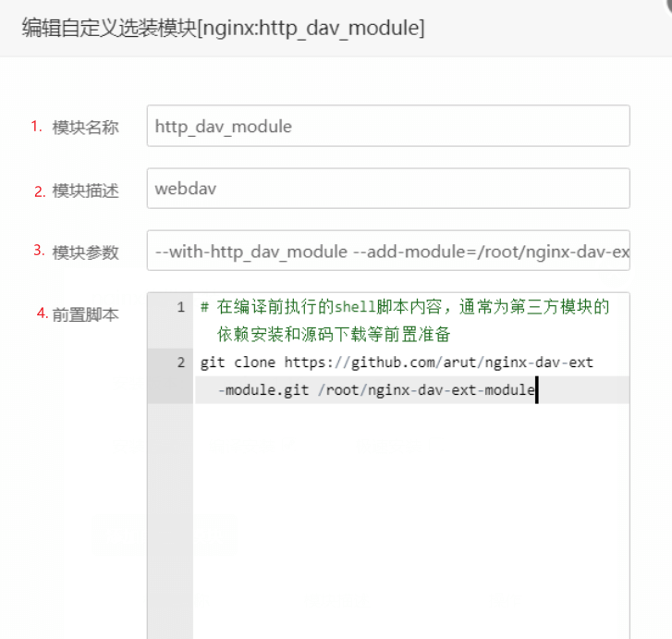Click the green shell comment on line 1
The width and height of the screenshot is (672, 639).
pos(405,307)
